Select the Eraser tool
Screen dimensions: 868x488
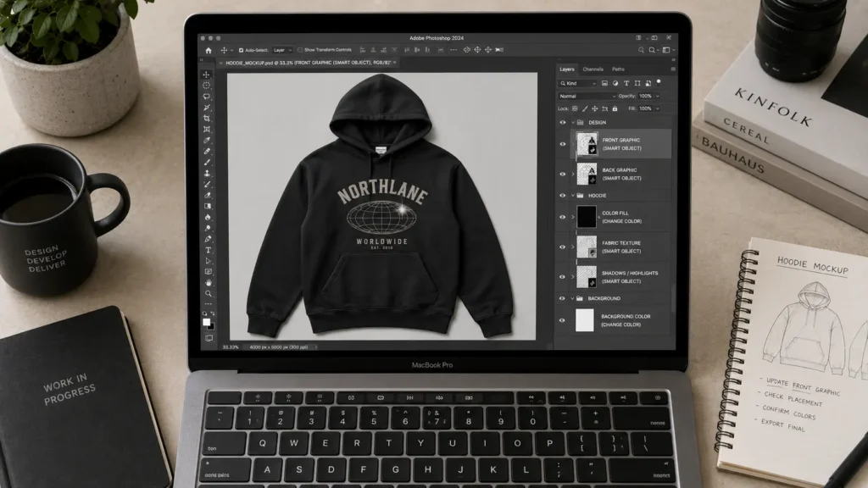click(x=208, y=196)
